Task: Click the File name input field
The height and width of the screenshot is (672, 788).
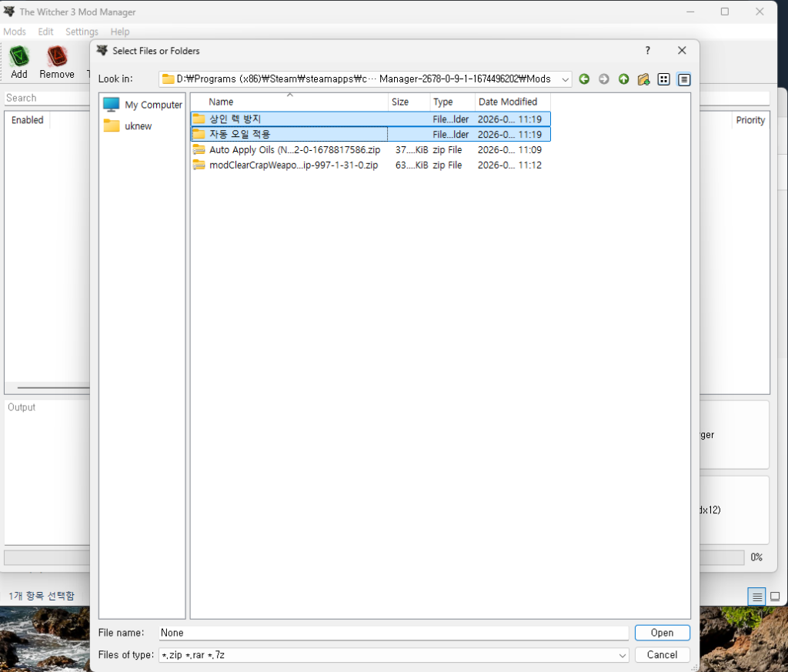Action: click(x=393, y=633)
